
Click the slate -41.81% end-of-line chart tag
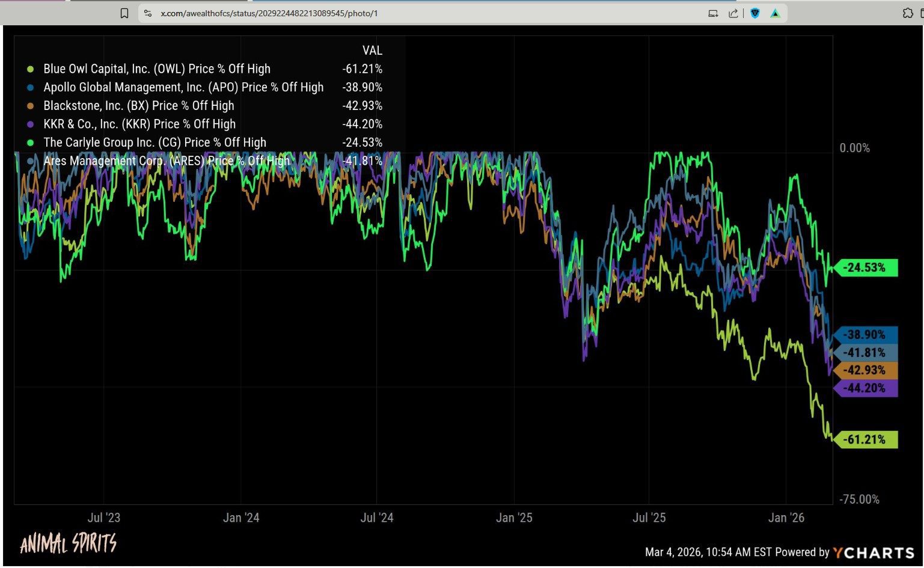tap(866, 353)
